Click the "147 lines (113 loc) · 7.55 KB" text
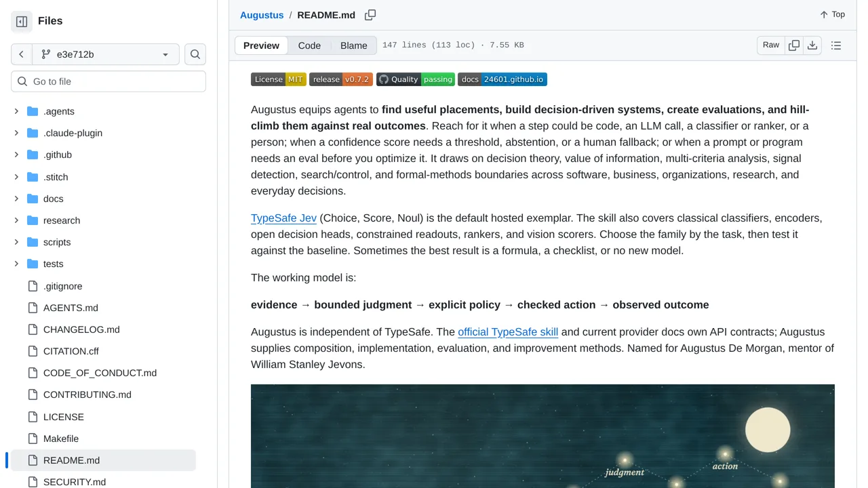 pyautogui.click(x=453, y=45)
